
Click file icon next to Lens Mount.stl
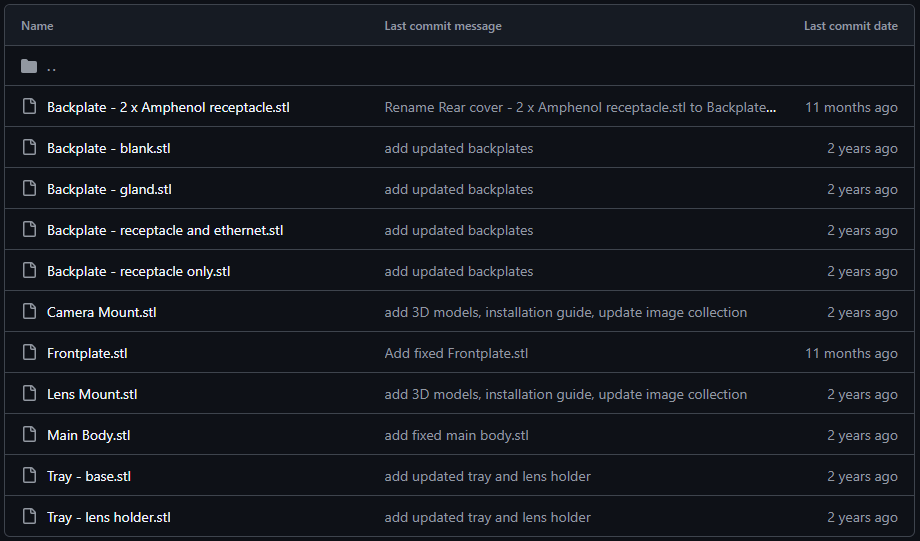29,394
